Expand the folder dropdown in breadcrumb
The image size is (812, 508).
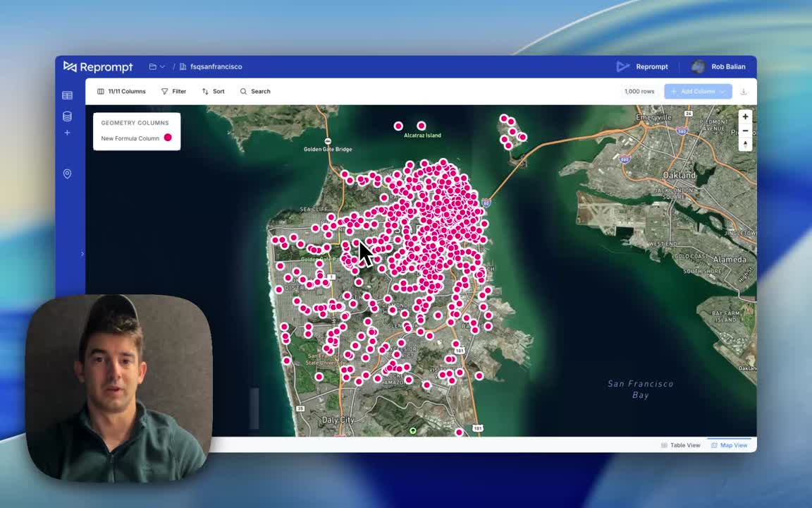point(156,66)
